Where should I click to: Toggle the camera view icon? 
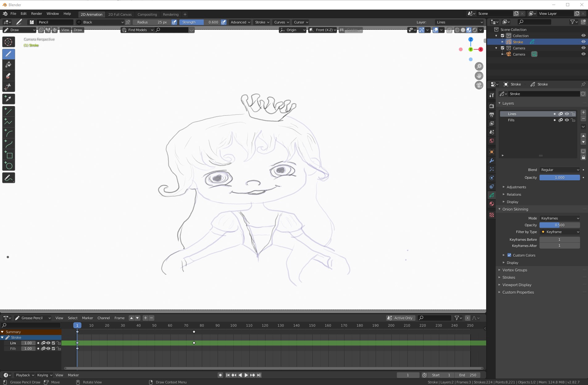(479, 85)
